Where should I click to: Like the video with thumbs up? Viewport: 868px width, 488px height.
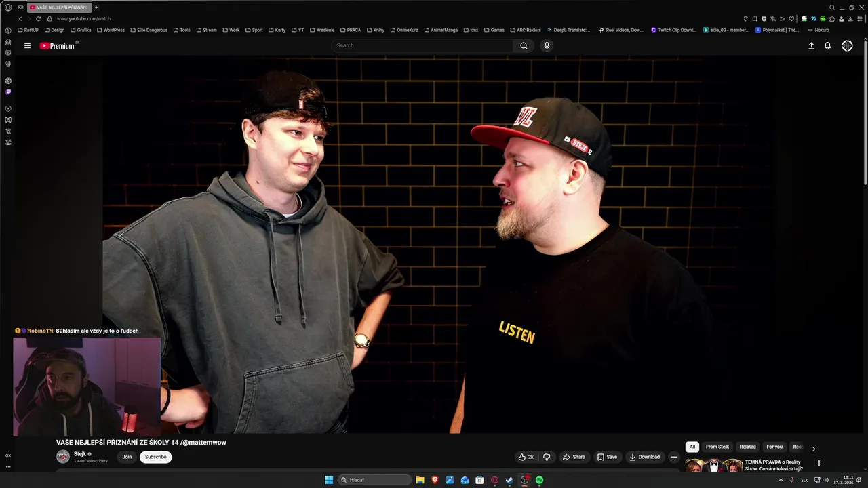pyautogui.click(x=526, y=457)
